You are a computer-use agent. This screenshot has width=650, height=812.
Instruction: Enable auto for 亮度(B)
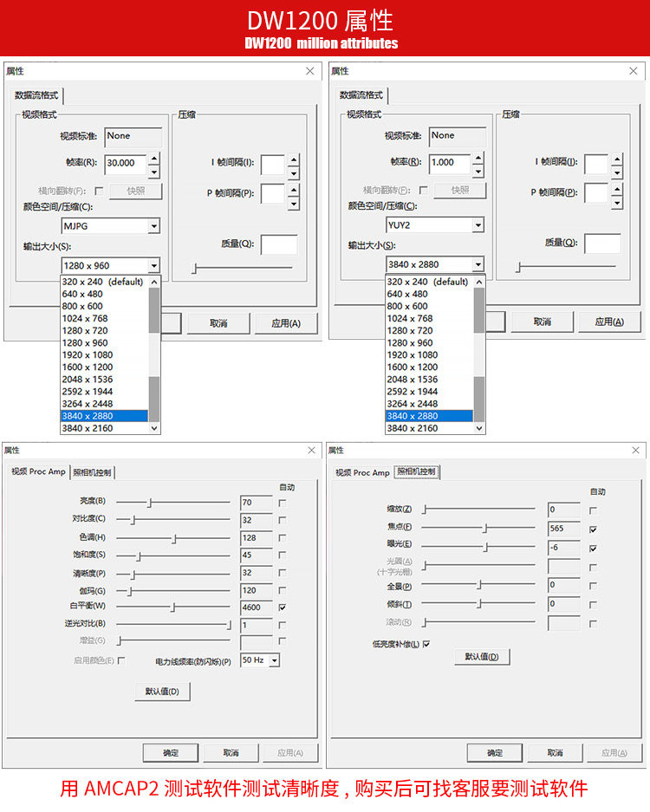(283, 503)
